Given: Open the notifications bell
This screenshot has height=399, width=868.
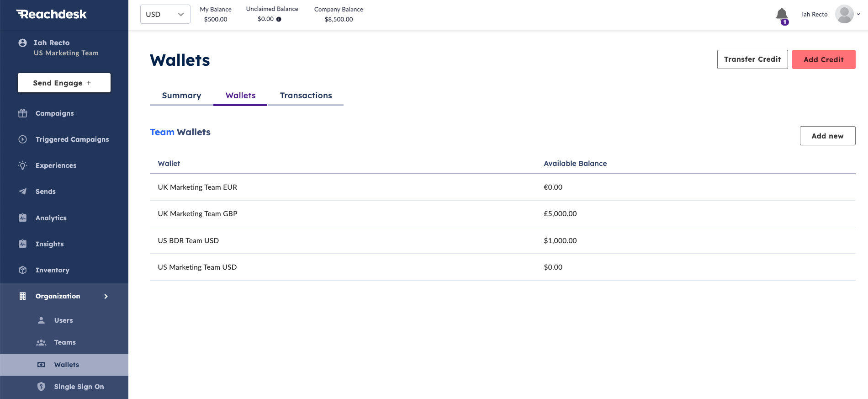Looking at the screenshot, I should pyautogui.click(x=782, y=15).
